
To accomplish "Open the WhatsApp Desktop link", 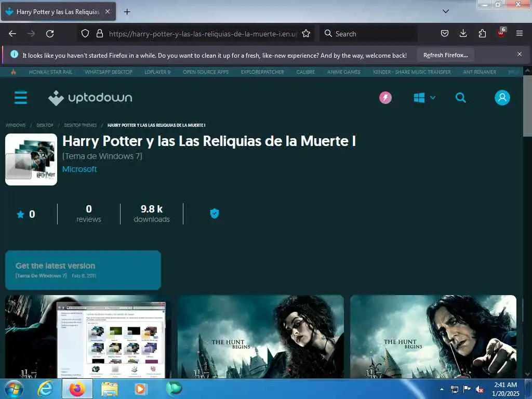I will 109,72.
